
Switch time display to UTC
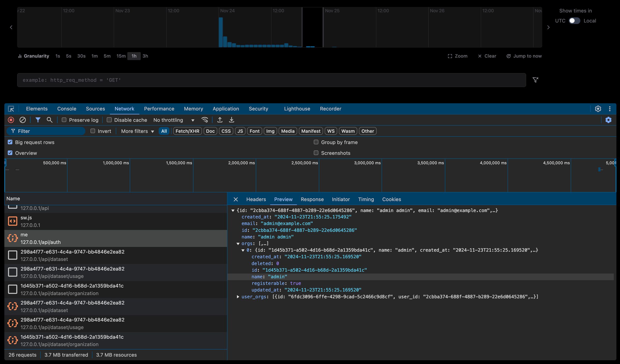575,21
